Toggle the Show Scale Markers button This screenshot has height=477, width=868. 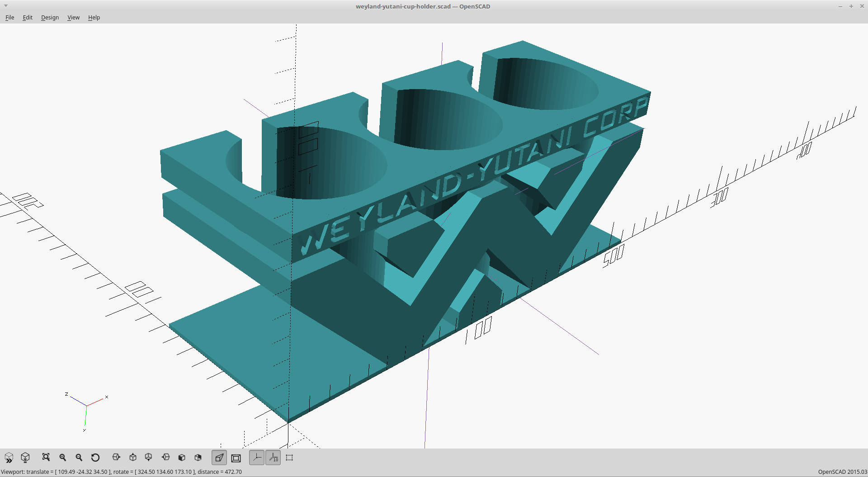pyautogui.click(x=273, y=458)
